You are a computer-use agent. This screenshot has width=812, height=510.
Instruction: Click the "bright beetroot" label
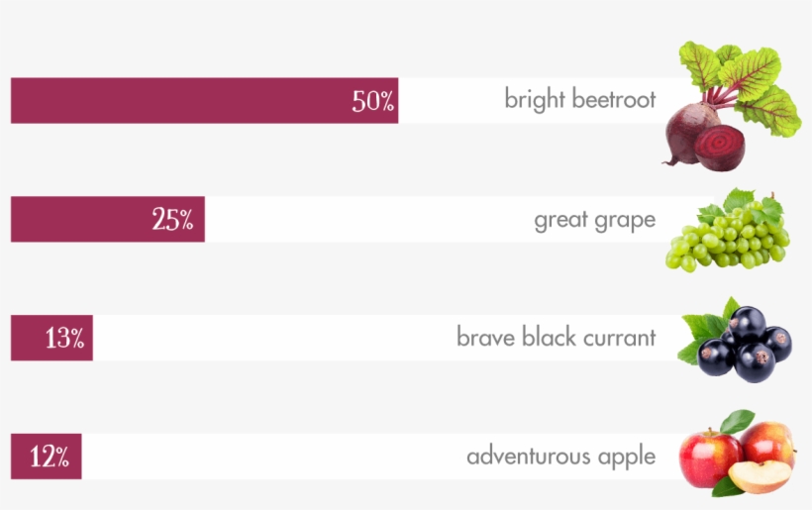point(580,99)
